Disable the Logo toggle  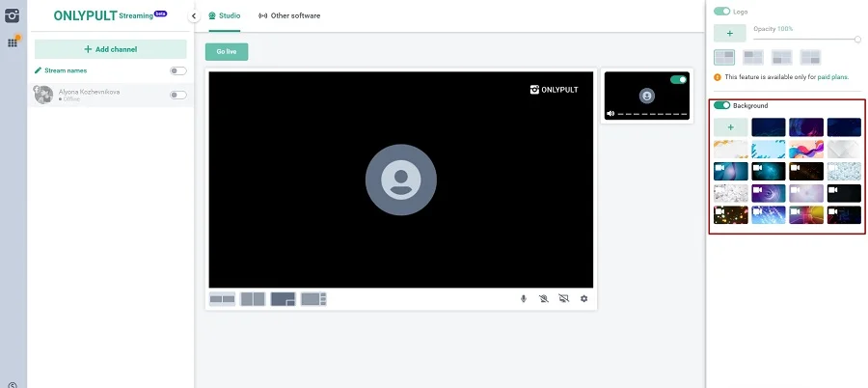tap(721, 12)
